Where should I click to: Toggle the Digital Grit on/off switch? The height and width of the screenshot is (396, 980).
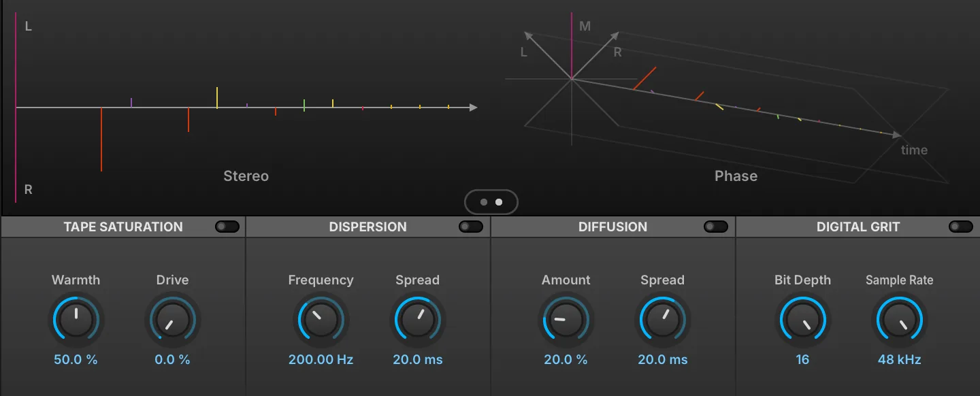(x=961, y=227)
